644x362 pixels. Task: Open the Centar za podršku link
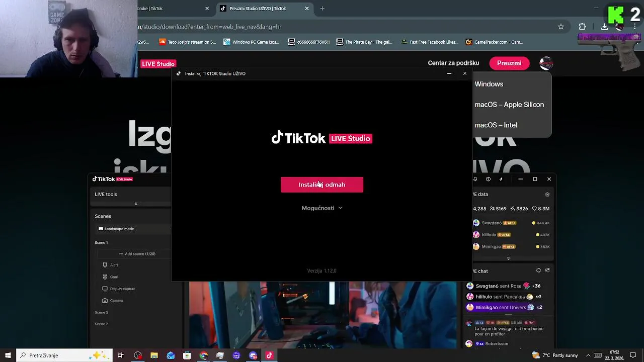(x=453, y=63)
